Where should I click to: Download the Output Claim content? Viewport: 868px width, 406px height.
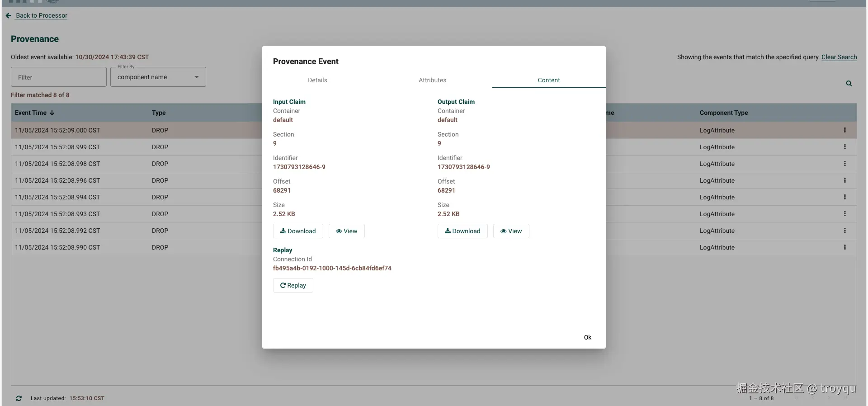pyautogui.click(x=462, y=231)
